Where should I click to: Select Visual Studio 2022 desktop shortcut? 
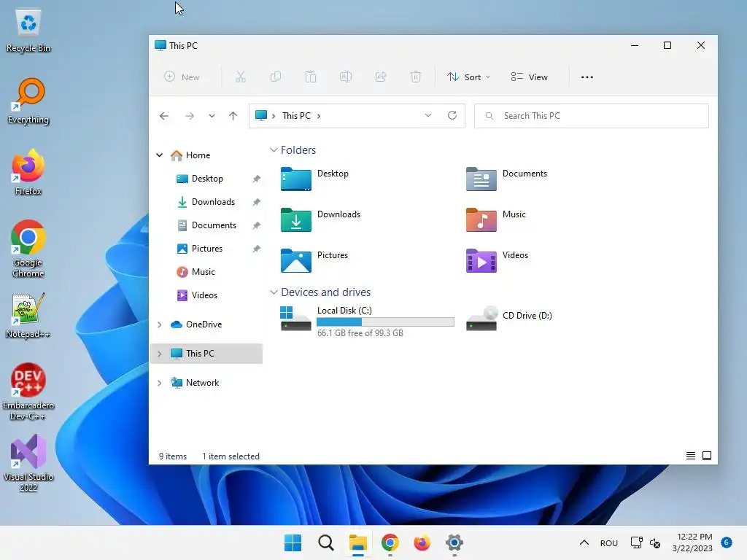click(x=28, y=463)
